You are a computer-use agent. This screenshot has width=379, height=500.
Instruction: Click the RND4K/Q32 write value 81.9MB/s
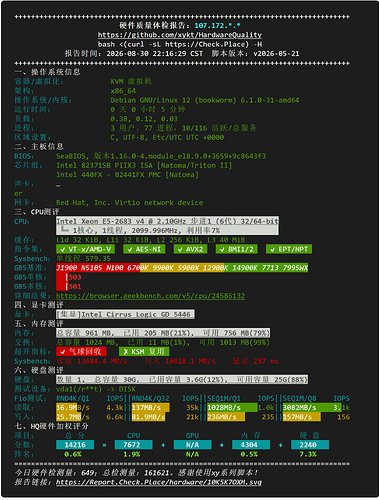tap(148, 417)
